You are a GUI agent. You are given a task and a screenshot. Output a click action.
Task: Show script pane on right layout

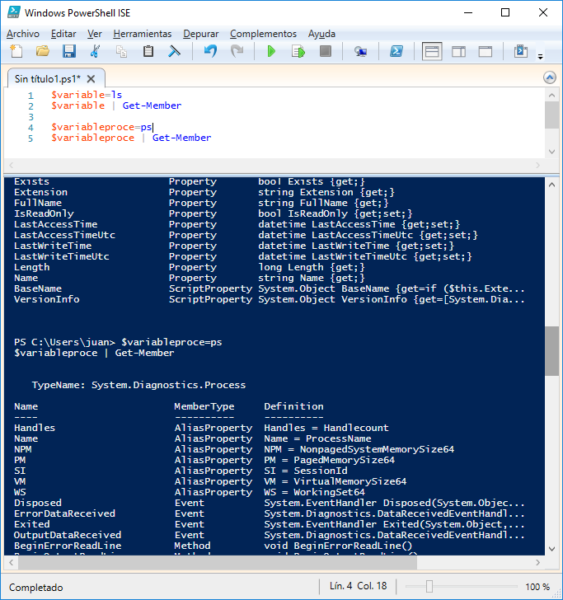click(x=459, y=51)
